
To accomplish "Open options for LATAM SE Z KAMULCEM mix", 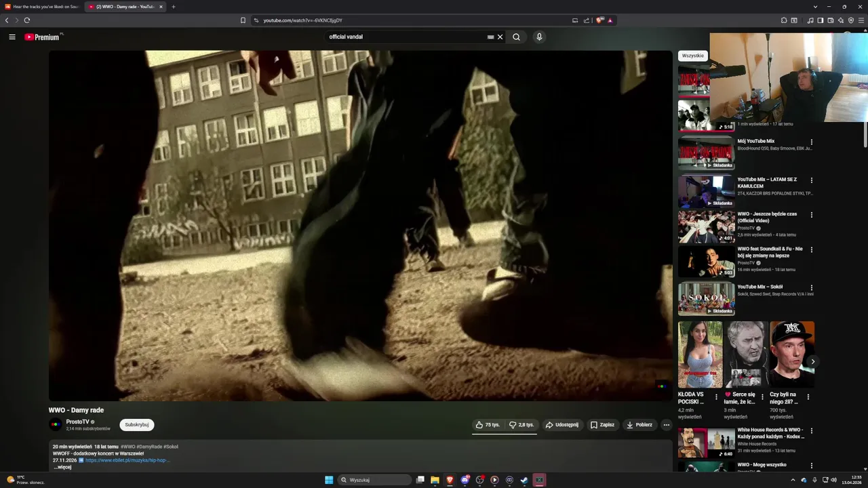I will point(811,180).
